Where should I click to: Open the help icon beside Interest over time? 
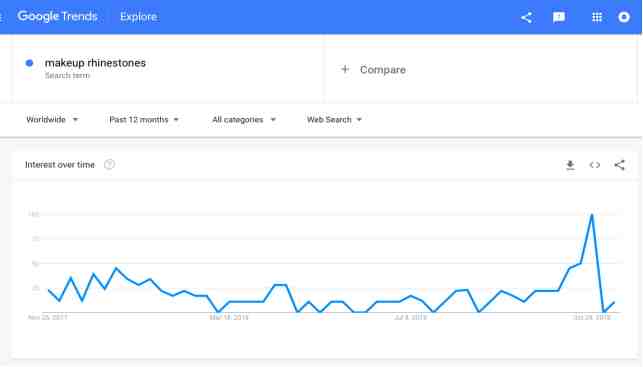pos(109,164)
